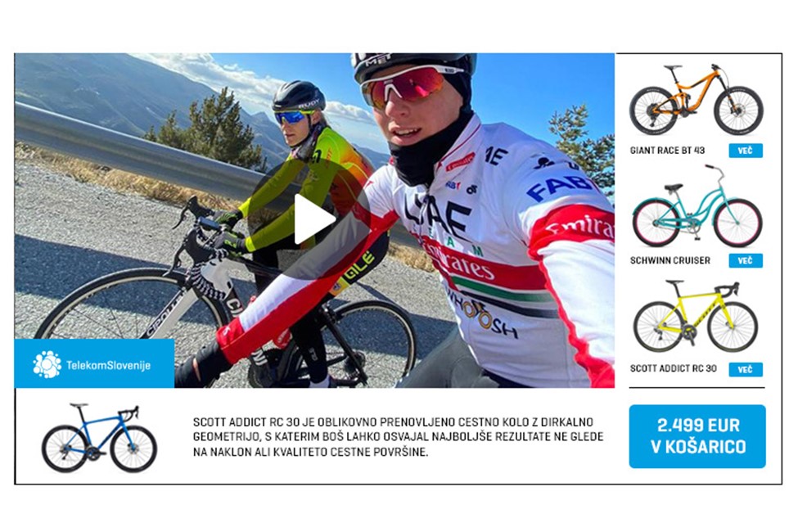The width and height of the screenshot is (798, 532).
Task: Click the blue road bike image at bottom
Action: 99,439
